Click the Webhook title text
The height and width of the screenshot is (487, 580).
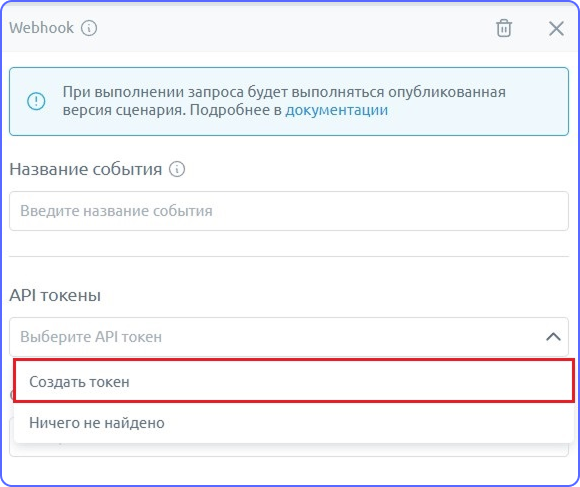pyautogui.click(x=41, y=28)
